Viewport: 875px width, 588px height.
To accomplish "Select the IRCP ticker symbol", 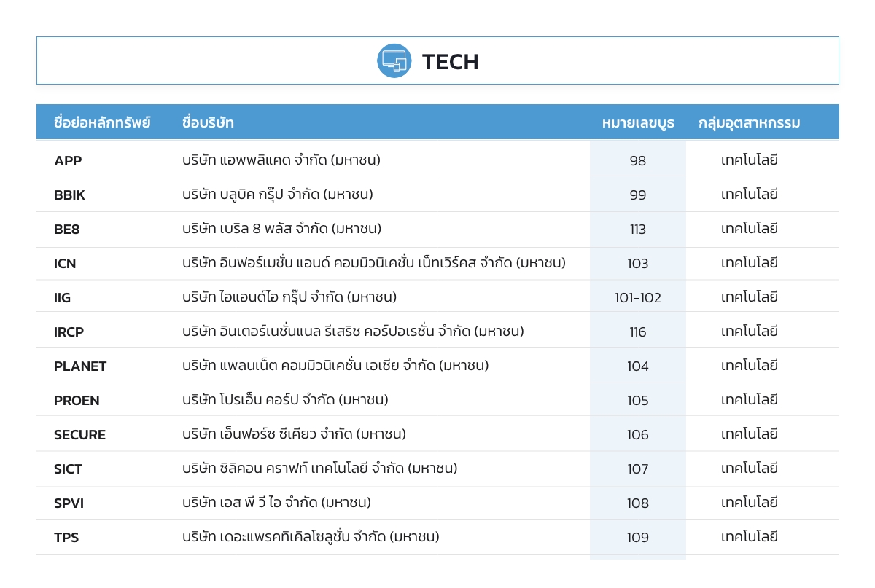I will point(69,332).
